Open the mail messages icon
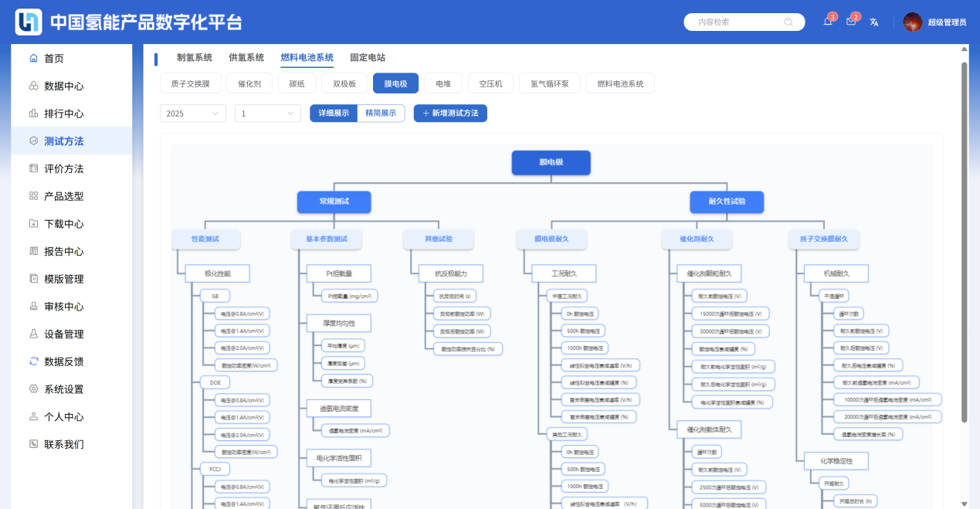The image size is (980, 509). coord(851,22)
